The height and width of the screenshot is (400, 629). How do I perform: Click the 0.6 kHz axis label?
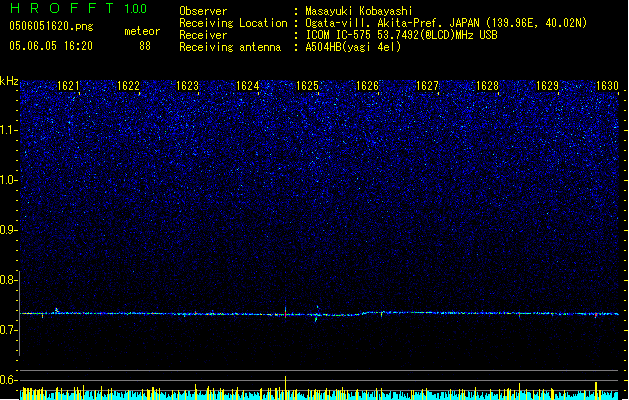[9, 380]
